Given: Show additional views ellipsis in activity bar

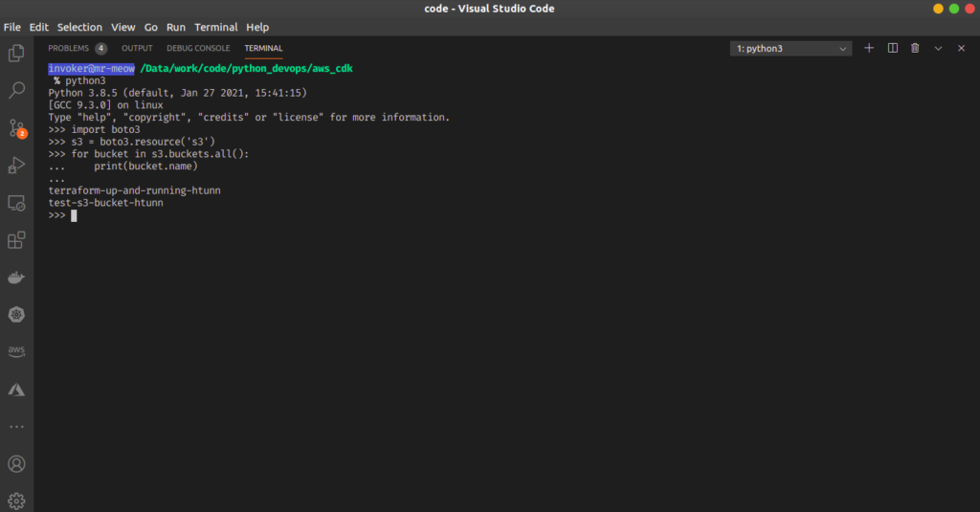Looking at the screenshot, I should pyautogui.click(x=16, y=427).
